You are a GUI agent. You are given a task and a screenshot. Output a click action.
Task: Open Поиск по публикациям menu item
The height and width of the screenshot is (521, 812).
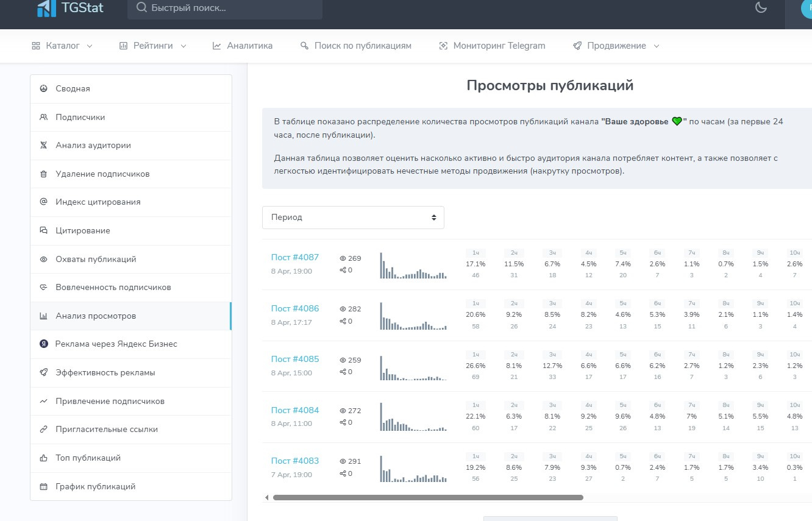click(355, 46)
